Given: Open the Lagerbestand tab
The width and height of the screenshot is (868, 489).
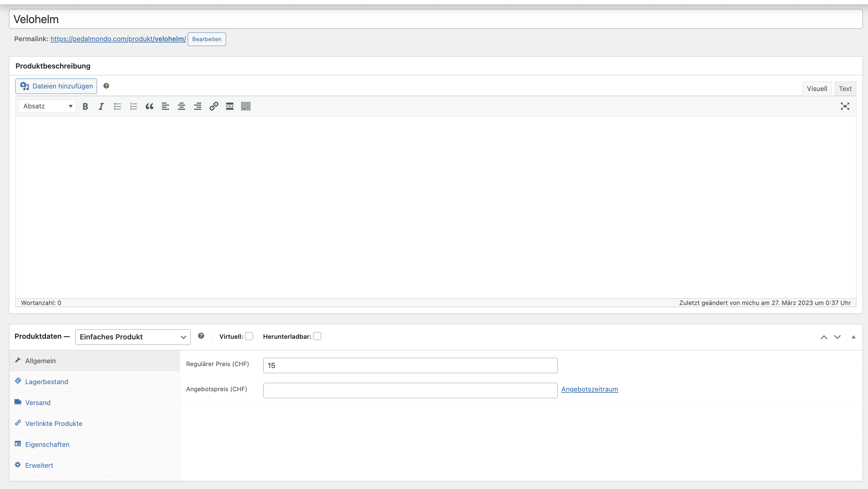Looking at the screenshot, I should coord(47,382).
